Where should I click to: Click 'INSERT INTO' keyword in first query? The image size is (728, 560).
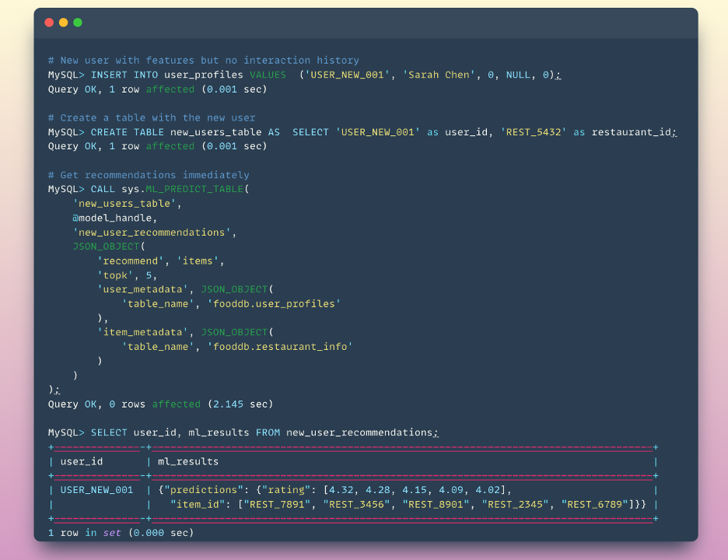click(124, 75)
